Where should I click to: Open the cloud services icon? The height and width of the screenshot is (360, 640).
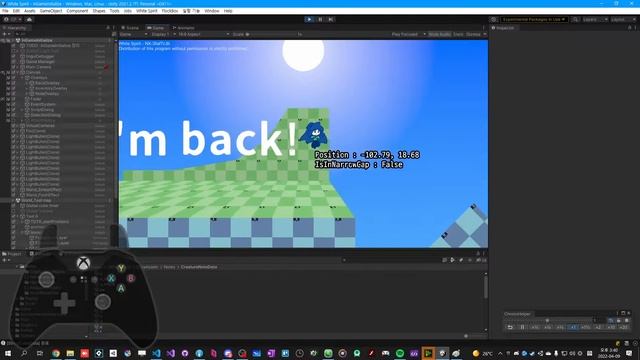tap(29, 19)
